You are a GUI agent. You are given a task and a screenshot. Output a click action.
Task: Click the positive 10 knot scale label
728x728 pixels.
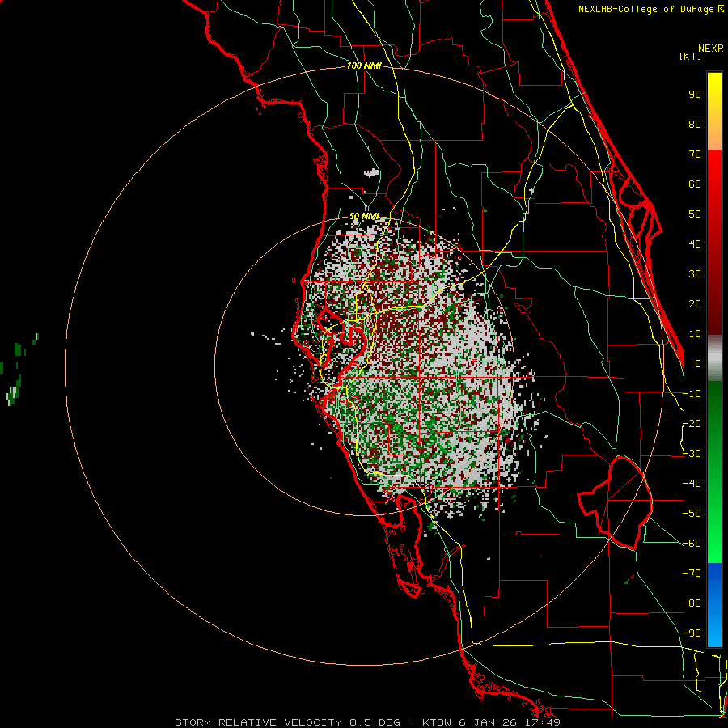coord(695,334)
